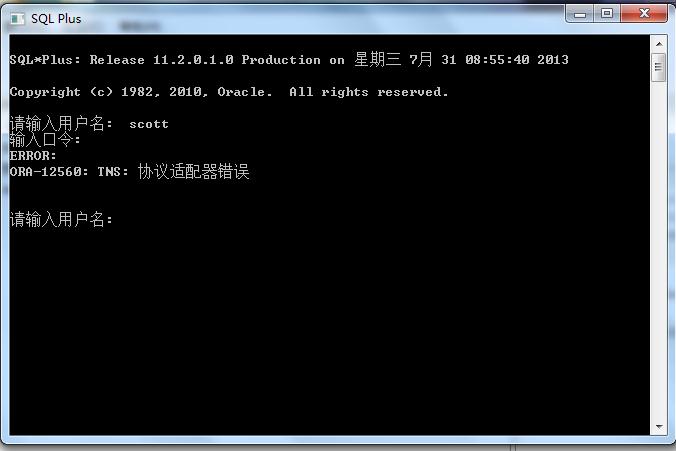Close the SQL Plus window

[x=644, y=14]
